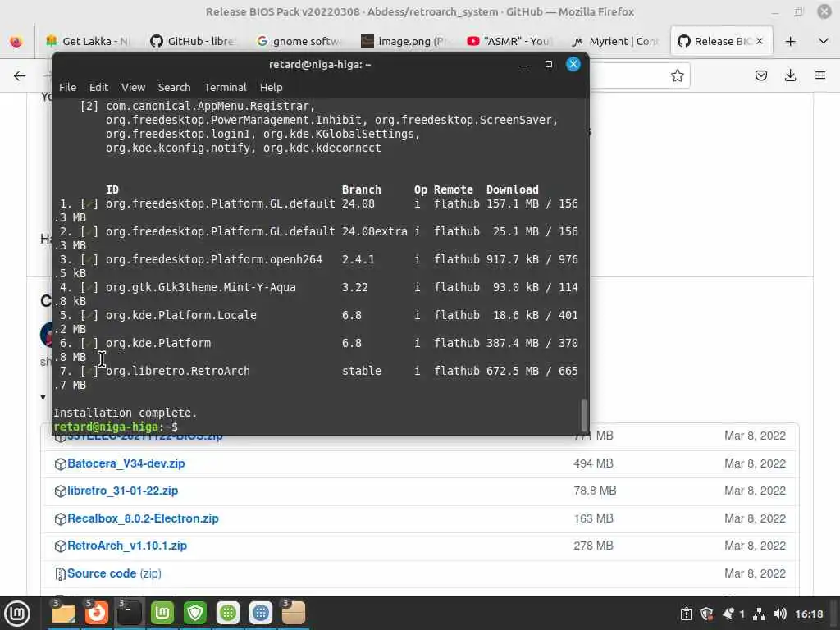Image resolution: width=840 pixels, height=630 pixels.
Task: Click the package icon beside Batocera_V34-dev.zip
Action: click(60, 464)
